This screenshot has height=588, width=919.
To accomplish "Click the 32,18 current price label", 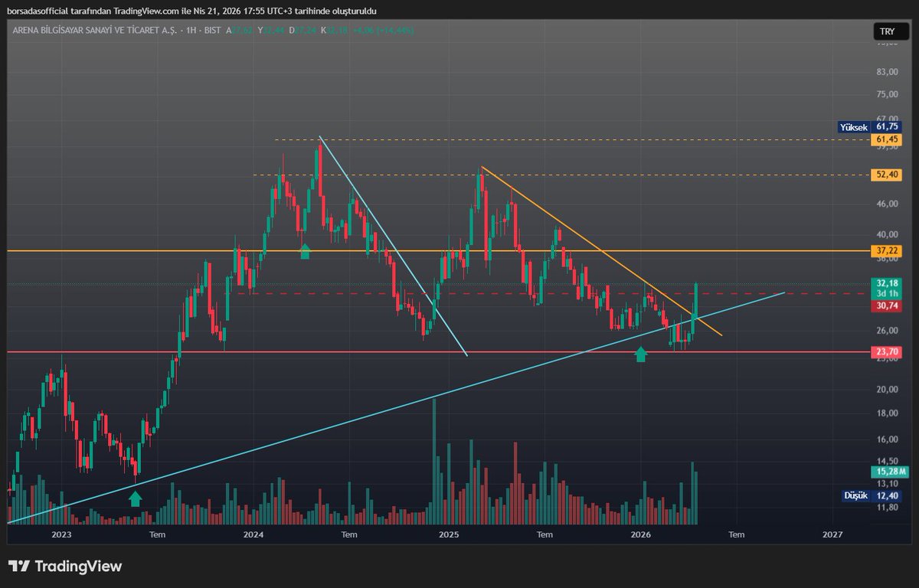I will (888, 283).
